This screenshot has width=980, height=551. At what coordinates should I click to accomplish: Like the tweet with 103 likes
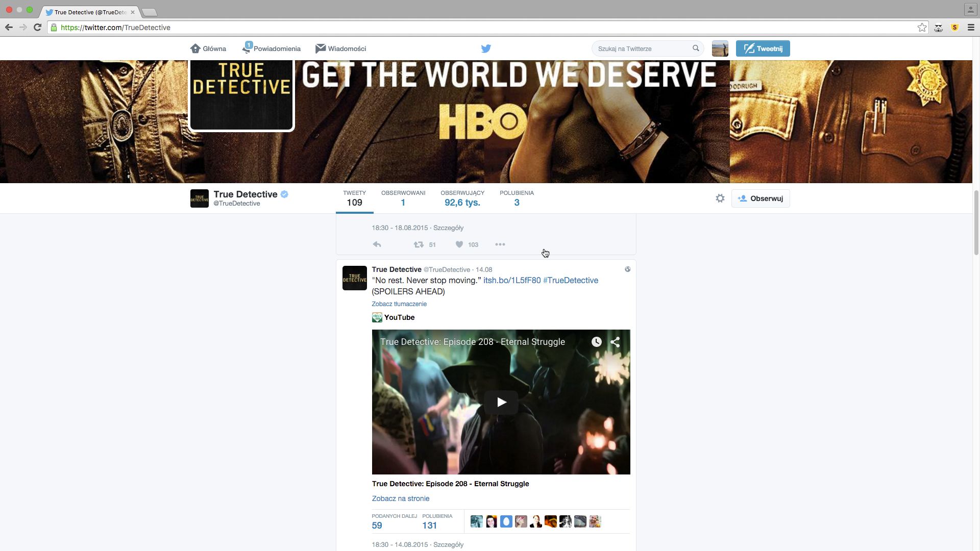(459, 244)
